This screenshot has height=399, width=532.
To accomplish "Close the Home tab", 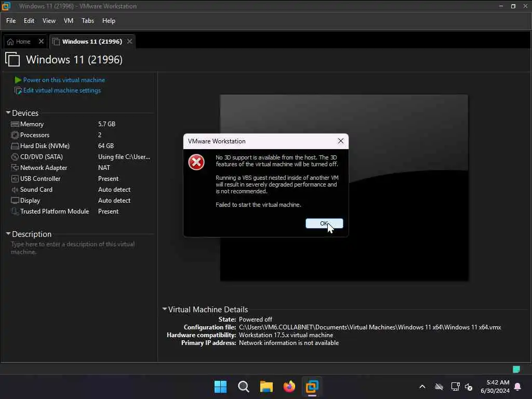I will click(x=41, y=42).
